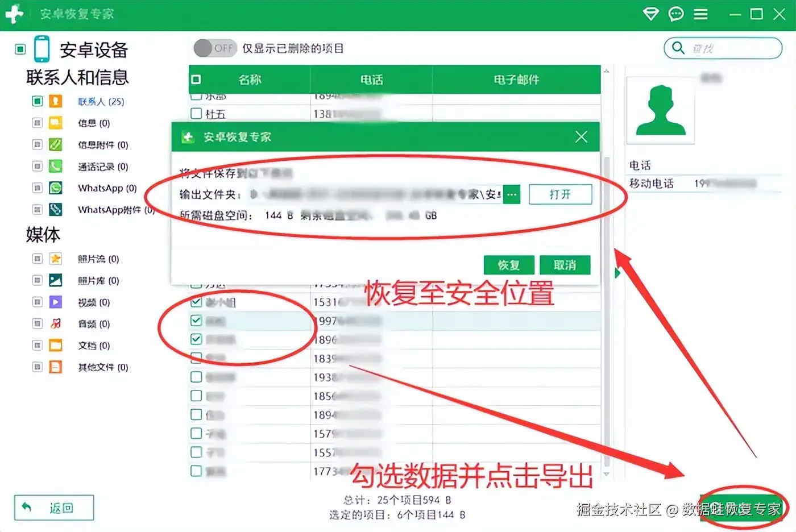Click the 打开 button for output folder
This screenshot has height=532, width=796.
click(x=560, y=194)
